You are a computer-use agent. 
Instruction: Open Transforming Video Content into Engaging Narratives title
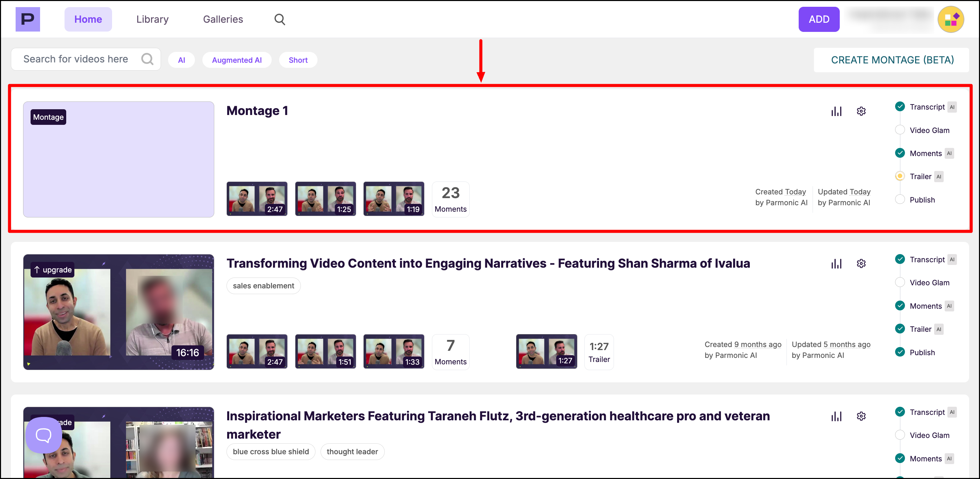click(x=488, y=264)
